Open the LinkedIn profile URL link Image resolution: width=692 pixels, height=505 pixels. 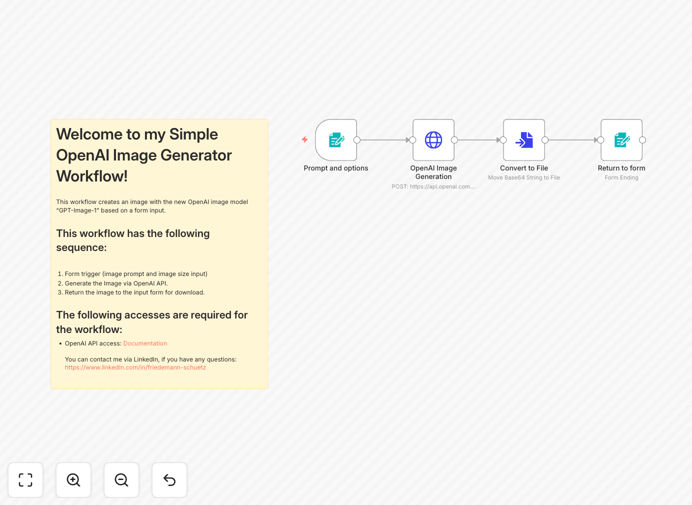(135, 367)
